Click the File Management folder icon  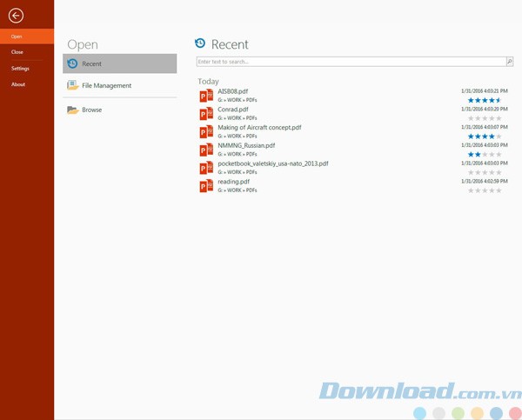(x=72, y=85)
